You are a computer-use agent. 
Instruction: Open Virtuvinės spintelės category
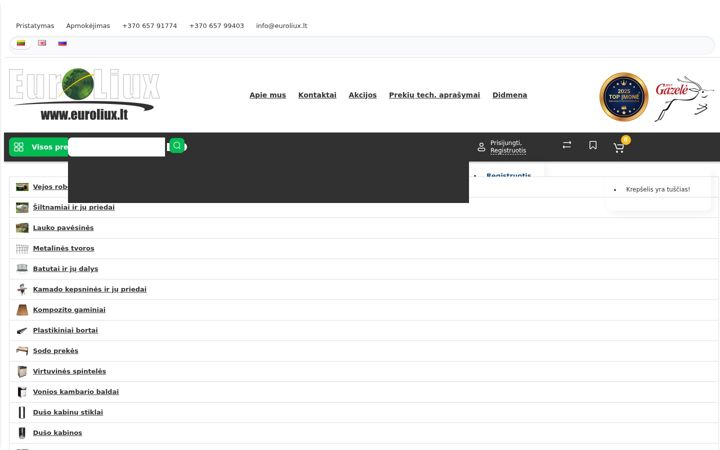click(x=69, y=371)
